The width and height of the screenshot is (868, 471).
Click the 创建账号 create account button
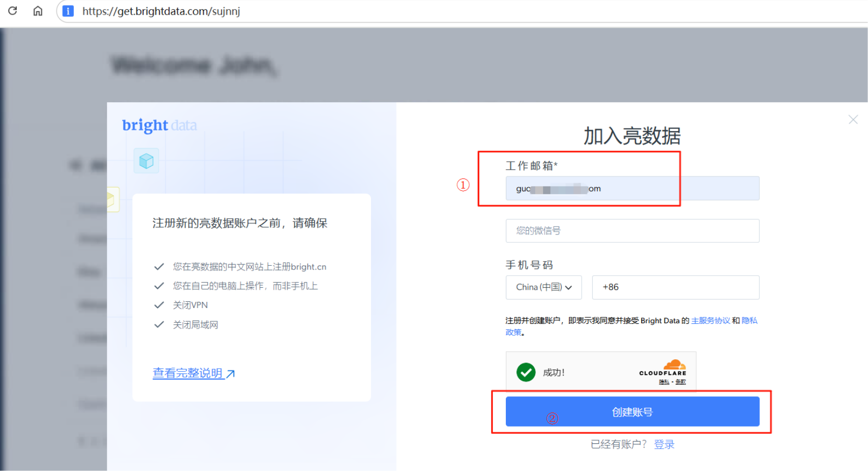(x=632, y=412)
